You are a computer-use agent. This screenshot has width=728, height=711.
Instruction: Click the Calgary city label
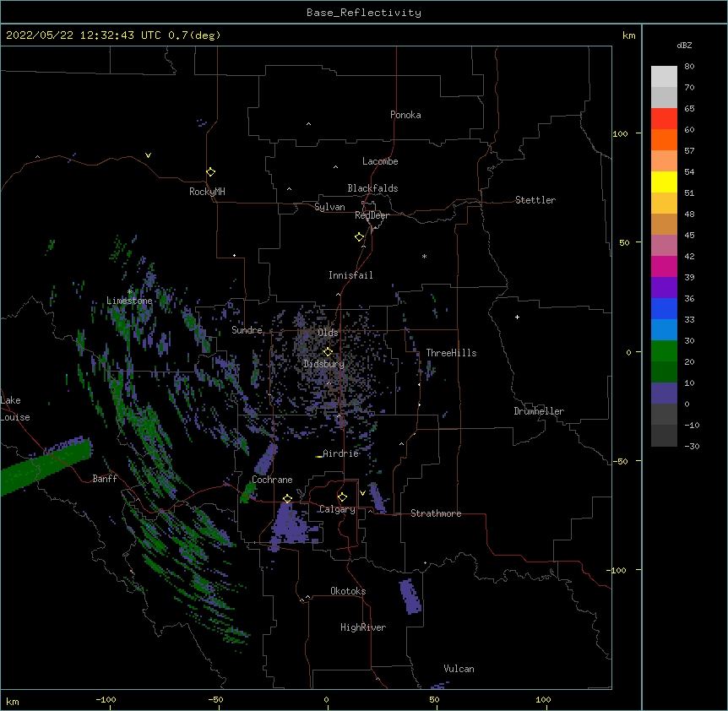tap(337, 509)
